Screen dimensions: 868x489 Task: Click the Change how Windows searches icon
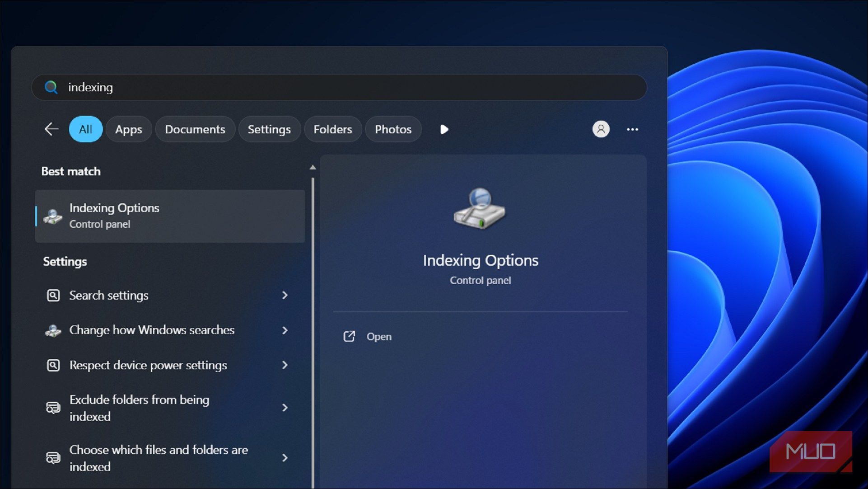coord(53,330)
